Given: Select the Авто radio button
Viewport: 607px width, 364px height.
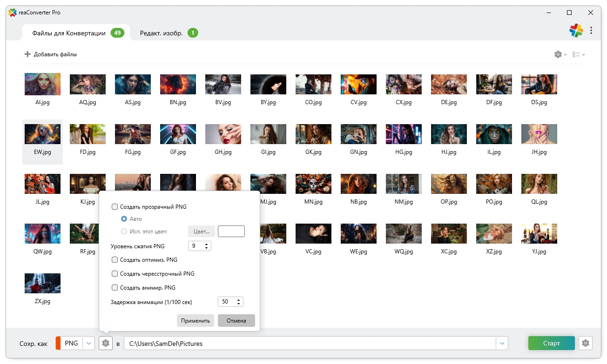Looking at the screenshot, I should click(124, 218).
